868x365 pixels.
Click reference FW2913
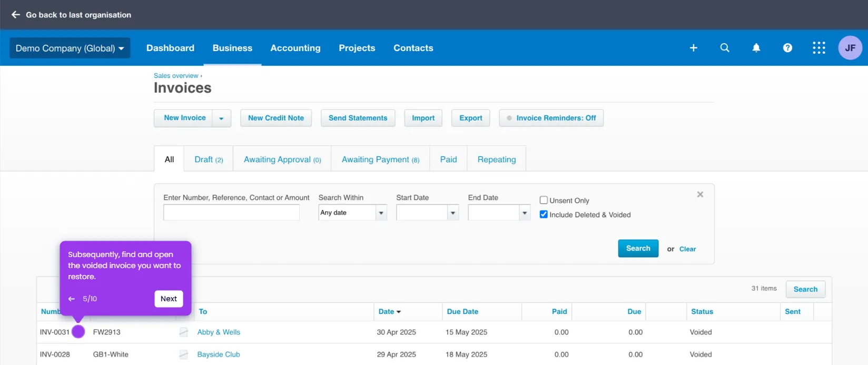click(107, 332)
